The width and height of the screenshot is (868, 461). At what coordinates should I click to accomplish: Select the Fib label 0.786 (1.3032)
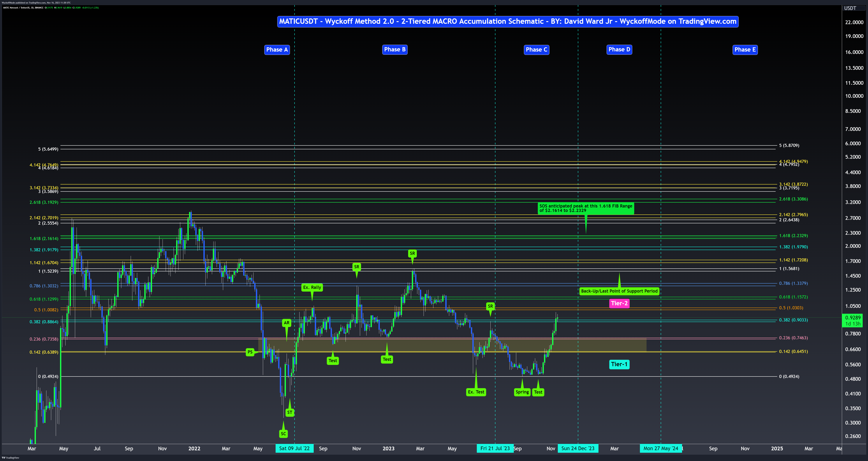tap(44, 286)
